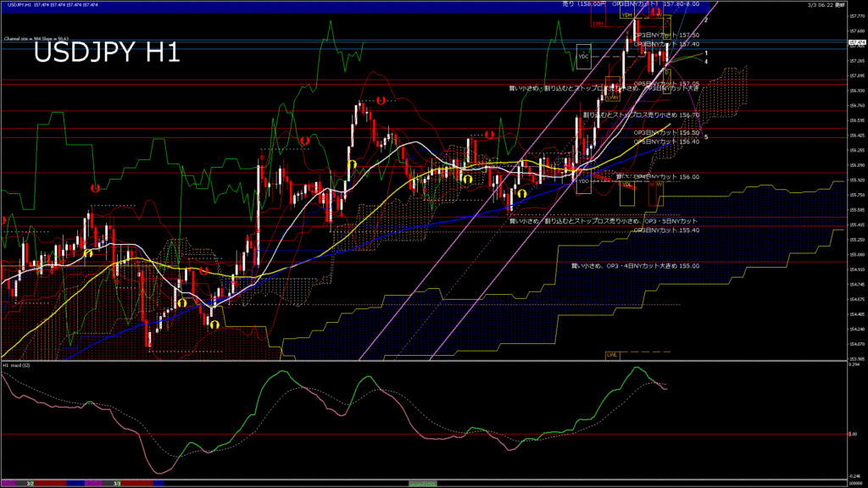The height and width of the screenshot is (488, 868).
Task: Click the green block on bottom scrollbar
Action: [421, 483]
